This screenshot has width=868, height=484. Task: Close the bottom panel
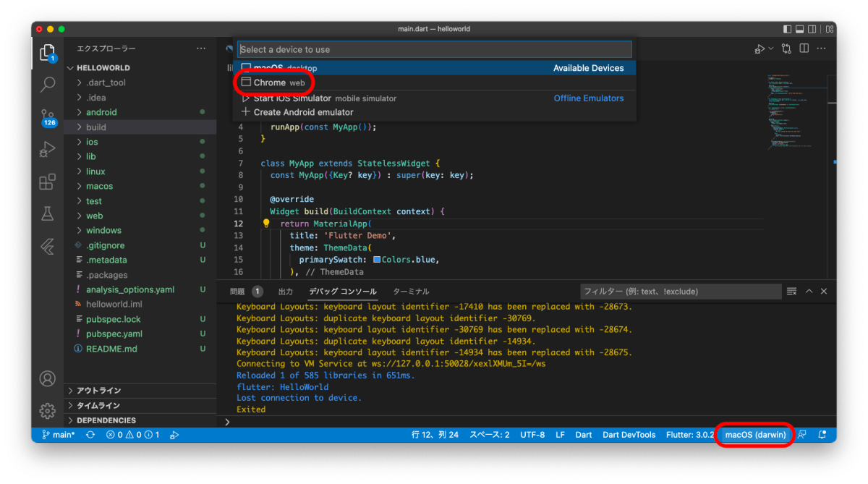pyautogui.click(x=824, y=292)
